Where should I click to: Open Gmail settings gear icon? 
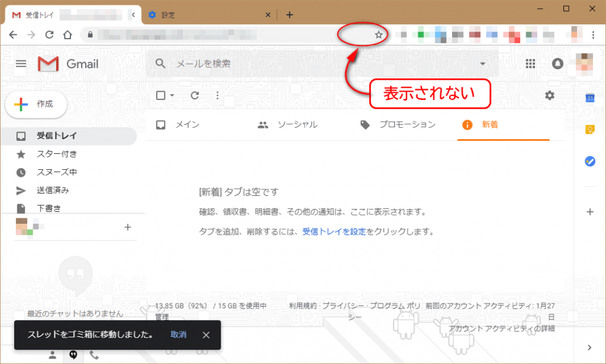[x=550, y=95]
